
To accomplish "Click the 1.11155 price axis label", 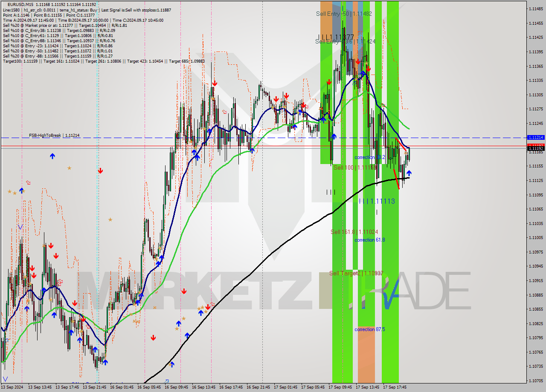I will [536, 166].
